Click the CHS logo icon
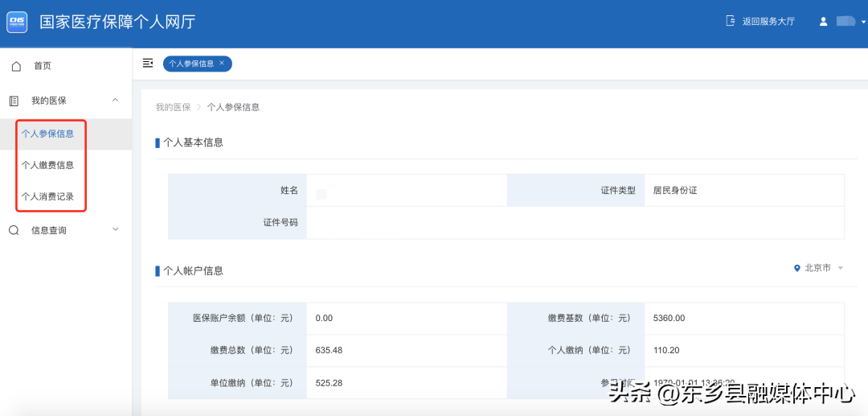 click(17, 22)
